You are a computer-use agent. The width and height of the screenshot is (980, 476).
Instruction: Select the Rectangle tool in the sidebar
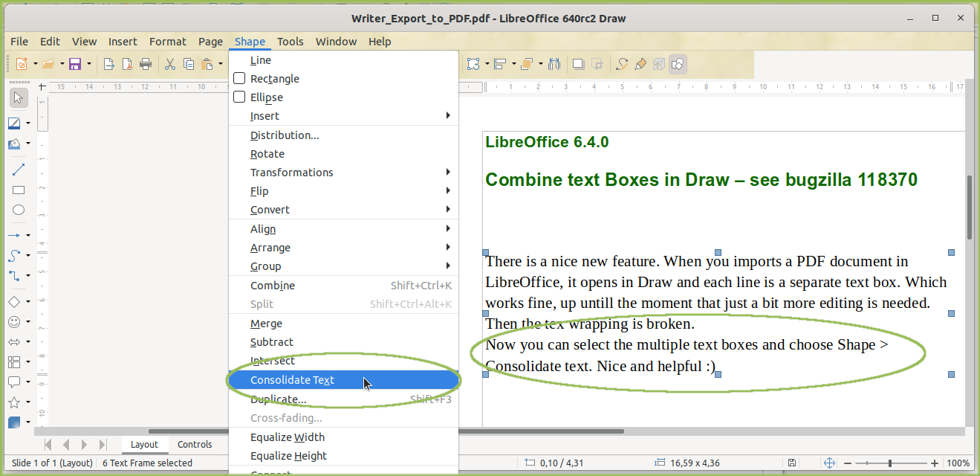(x=19, y=190)
